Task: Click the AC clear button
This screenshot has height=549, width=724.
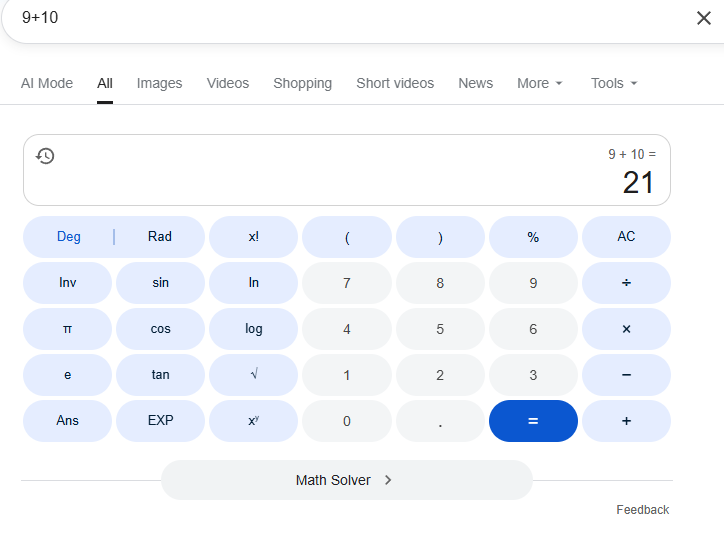Action: [626, 237]
